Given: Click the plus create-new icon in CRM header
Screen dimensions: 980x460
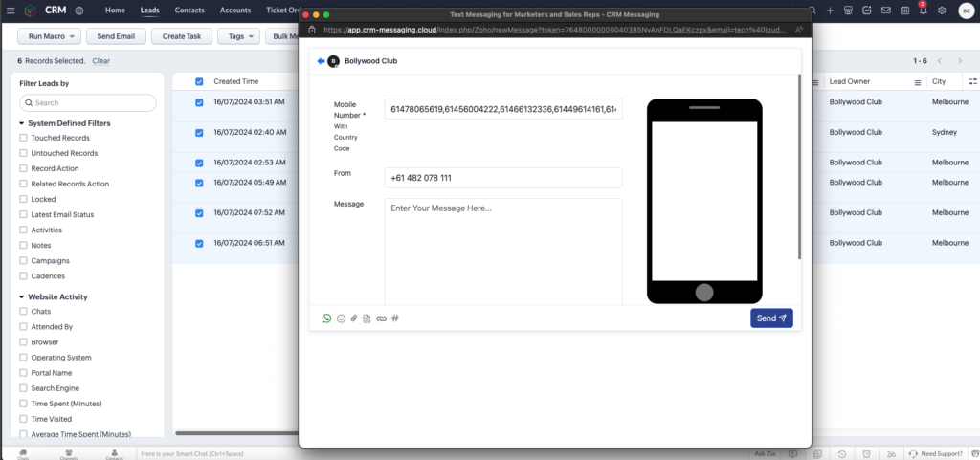Looking at the screenshot, I should pos(830,11).
